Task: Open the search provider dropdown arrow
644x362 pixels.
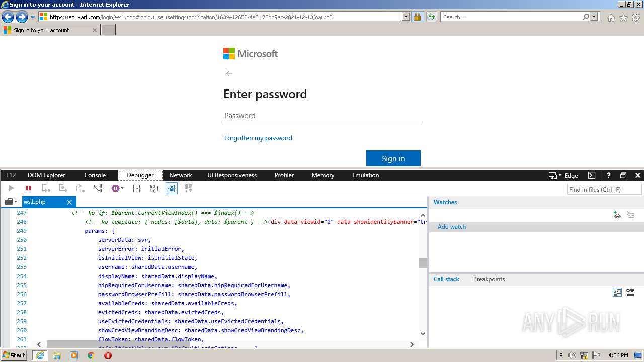Action: (x=594, y=17)
